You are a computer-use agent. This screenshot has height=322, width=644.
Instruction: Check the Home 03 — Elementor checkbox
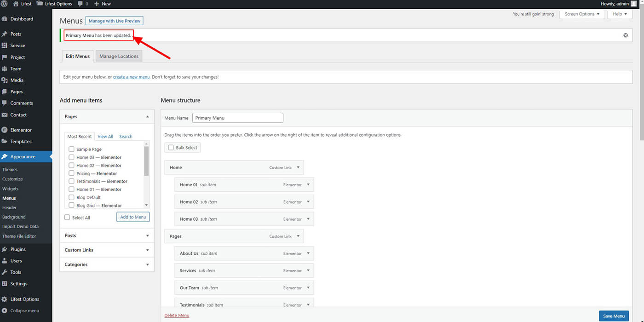point(71,157)
